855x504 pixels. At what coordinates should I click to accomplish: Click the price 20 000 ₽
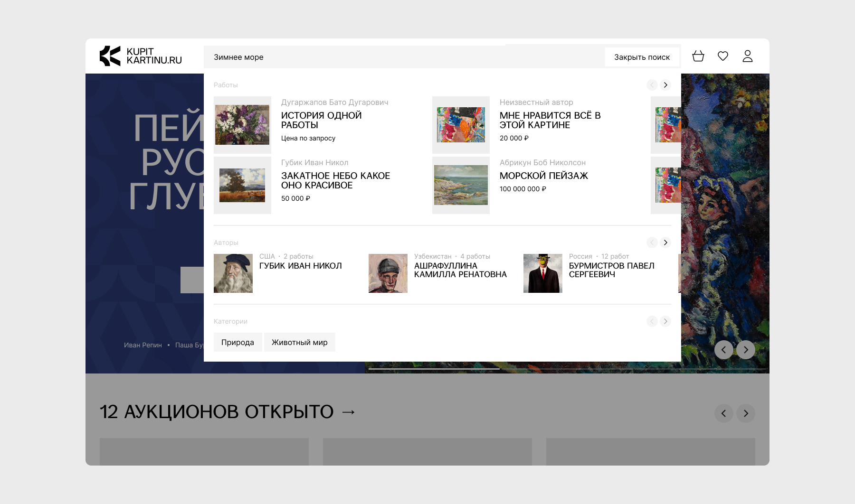514,138
